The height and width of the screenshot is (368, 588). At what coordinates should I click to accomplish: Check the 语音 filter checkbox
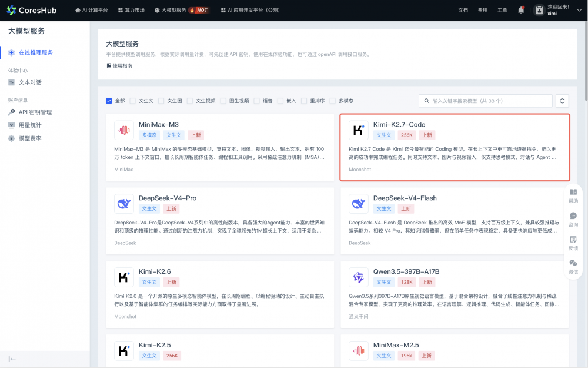tap(256, 101)
